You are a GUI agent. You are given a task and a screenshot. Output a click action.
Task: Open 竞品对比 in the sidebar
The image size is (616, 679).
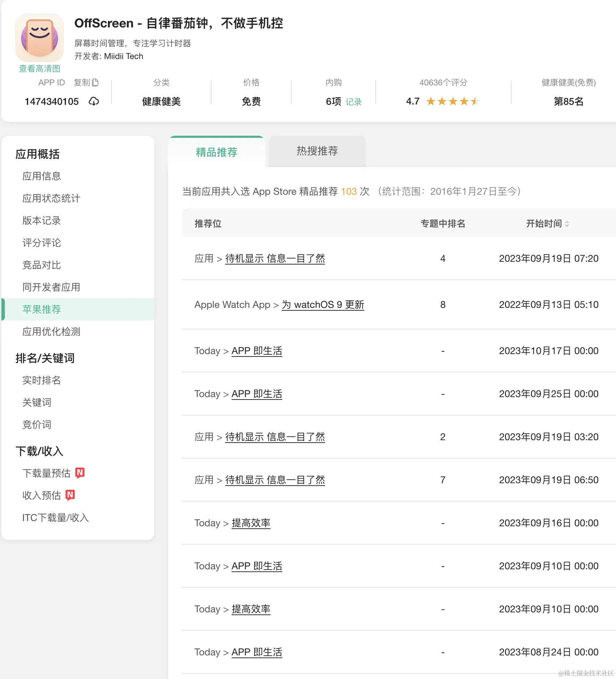coord(42,265)
